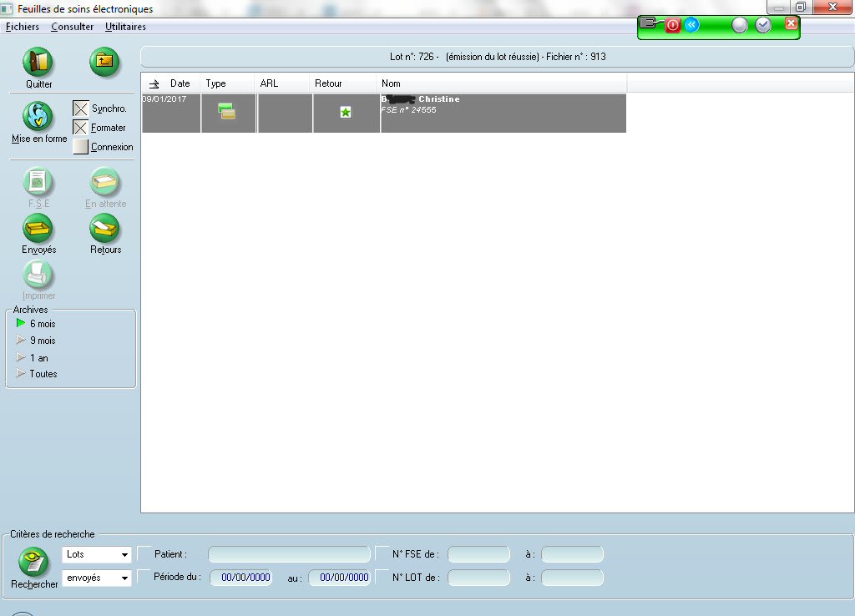
Task: Click the Mise en forme globe icon
Action: click(38, 116)
